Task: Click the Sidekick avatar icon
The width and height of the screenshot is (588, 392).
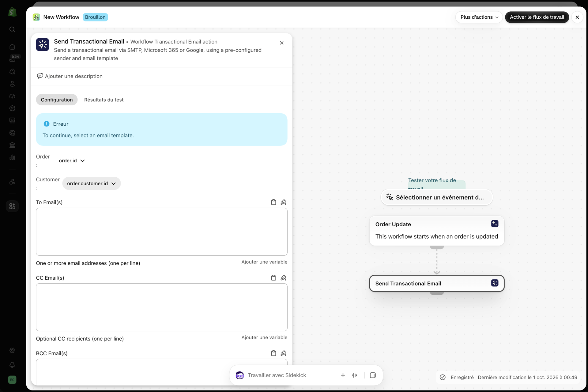Action: click(x=240, y=375)
